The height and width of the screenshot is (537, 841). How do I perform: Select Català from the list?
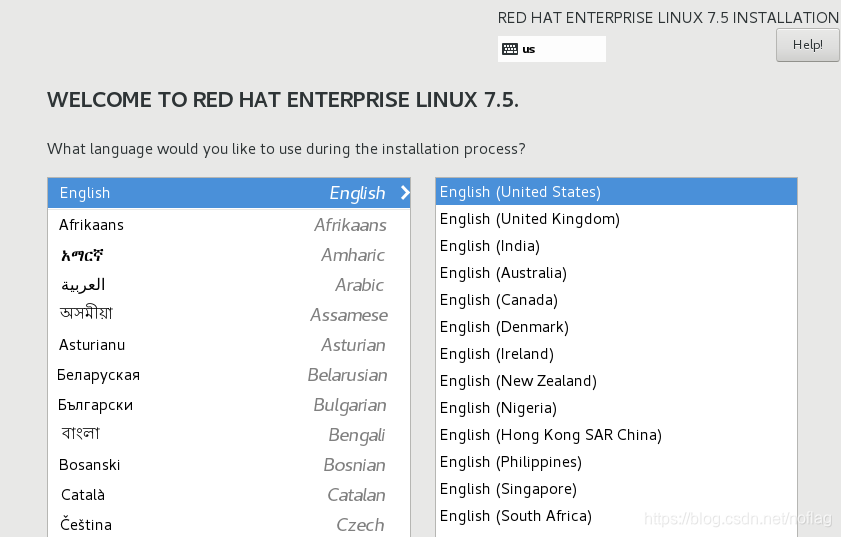pyautogui.click(x=229, y=495)
